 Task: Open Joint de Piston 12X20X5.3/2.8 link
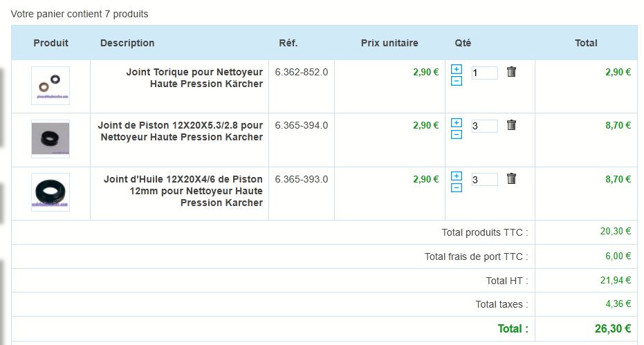coord(181,131)
